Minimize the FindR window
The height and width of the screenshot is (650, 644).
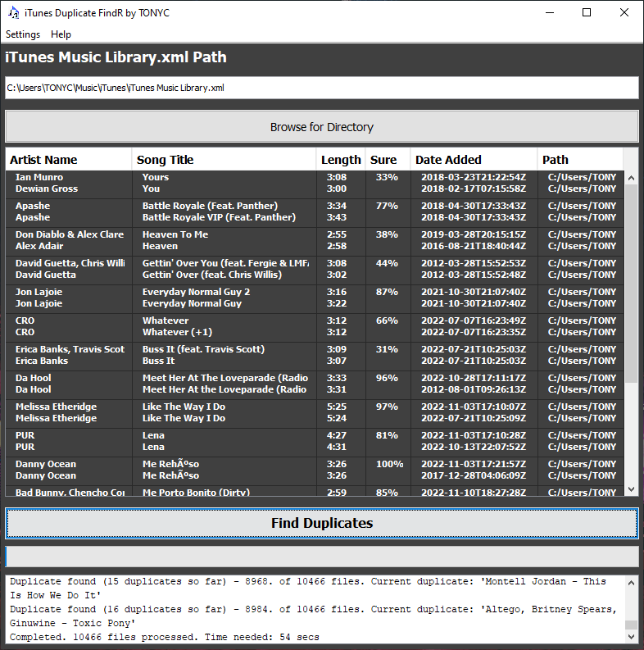tap(550, 13)
